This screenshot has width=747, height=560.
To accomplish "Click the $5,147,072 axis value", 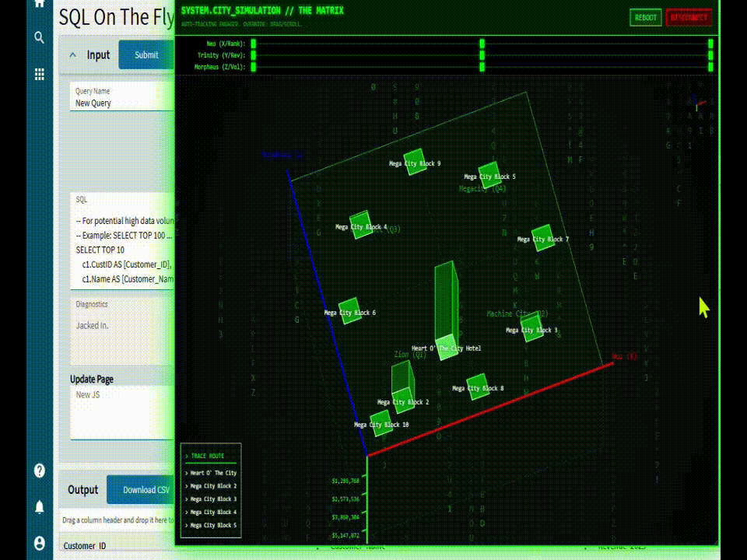I will (345, 535).
